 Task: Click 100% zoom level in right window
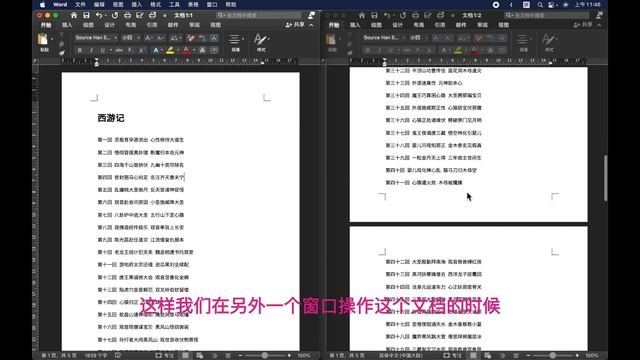[592, 356]
